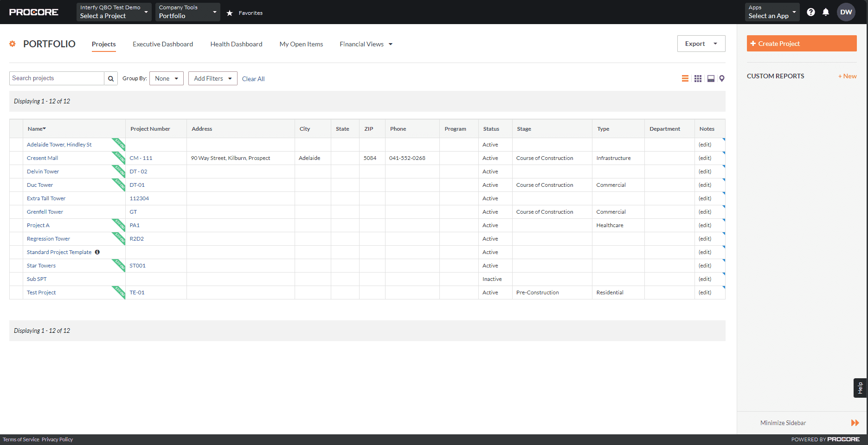868x445 pixels.
Task: Open the Portfolio settings gear
Action: pyautogui.click(x=13, y=44)
